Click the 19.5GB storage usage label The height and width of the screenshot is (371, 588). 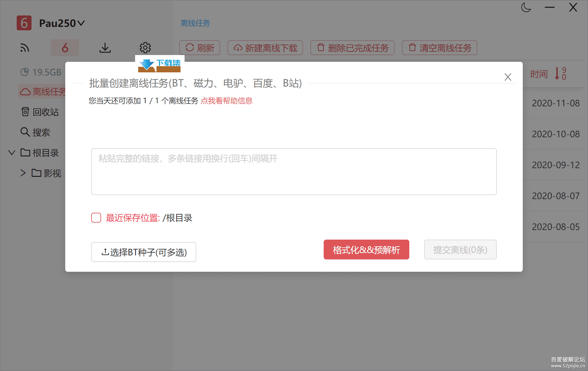41,72
